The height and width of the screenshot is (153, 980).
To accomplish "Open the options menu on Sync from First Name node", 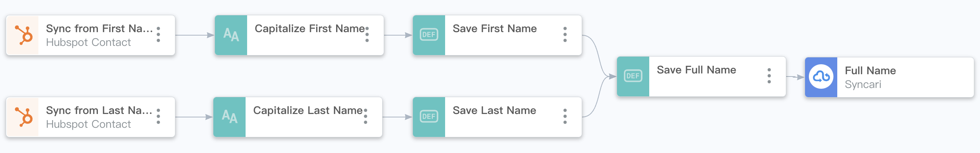I will coord(158,34).
